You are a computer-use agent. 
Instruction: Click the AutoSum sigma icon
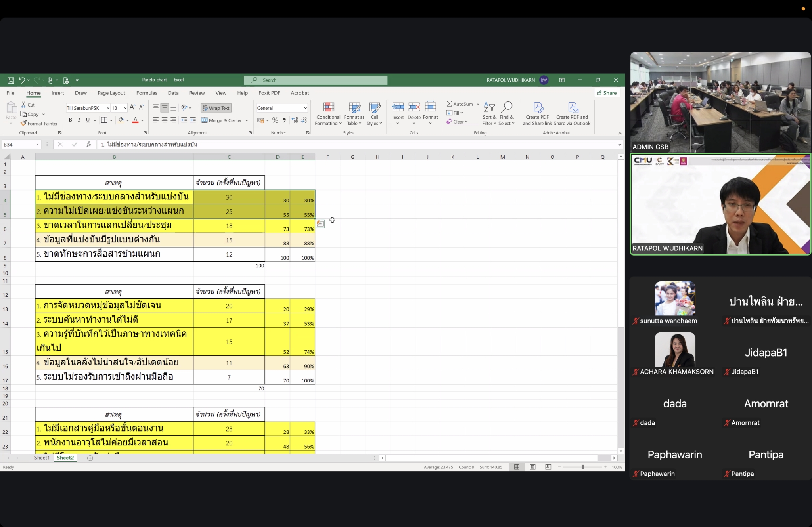click(449, 104)
